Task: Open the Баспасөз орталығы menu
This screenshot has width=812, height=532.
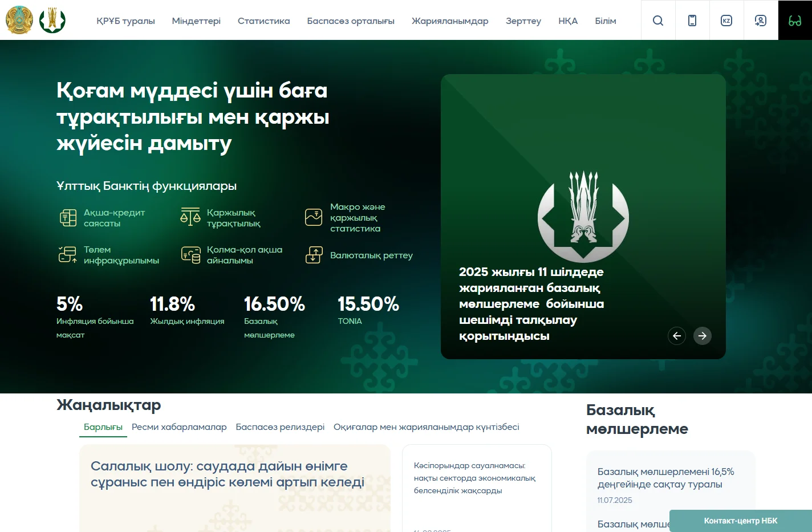Action: click(x=351, y=21)
